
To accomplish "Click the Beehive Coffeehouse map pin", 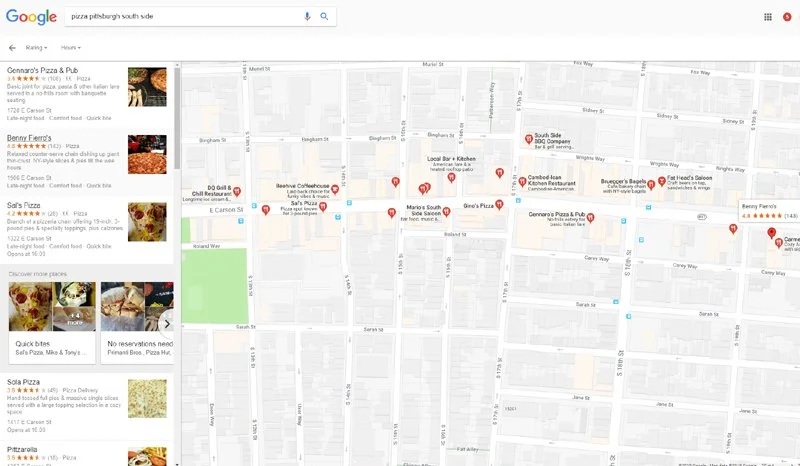I will coord(335,190).
